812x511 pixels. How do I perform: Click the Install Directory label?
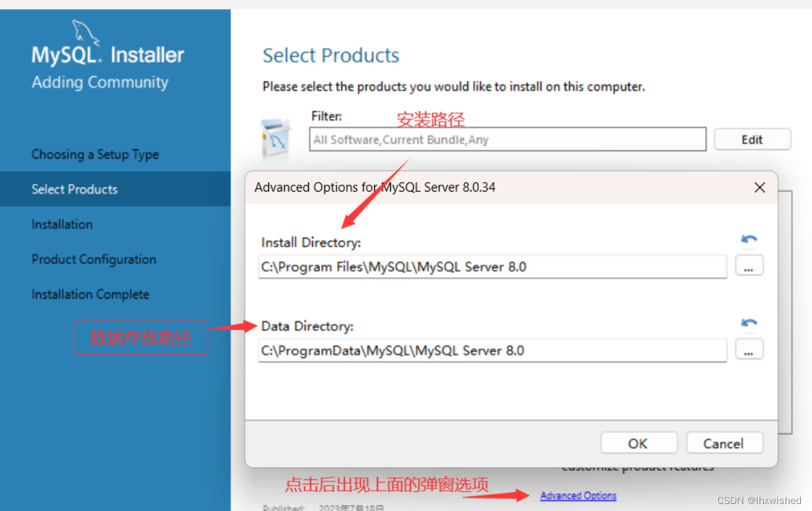[x=311, y=242]
